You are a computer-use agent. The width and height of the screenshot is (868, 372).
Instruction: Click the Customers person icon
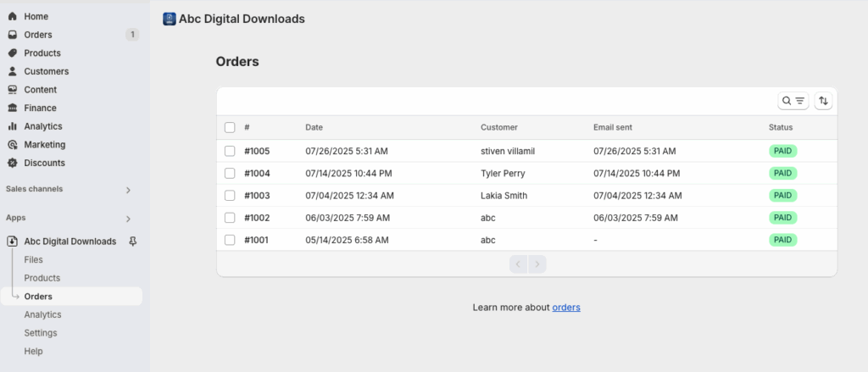[12, 71]
